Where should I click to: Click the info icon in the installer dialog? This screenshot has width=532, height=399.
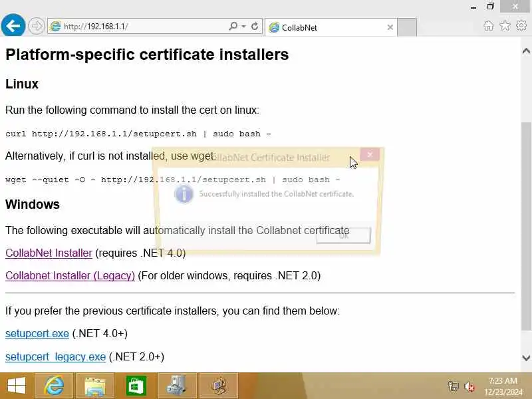(184, 194)
